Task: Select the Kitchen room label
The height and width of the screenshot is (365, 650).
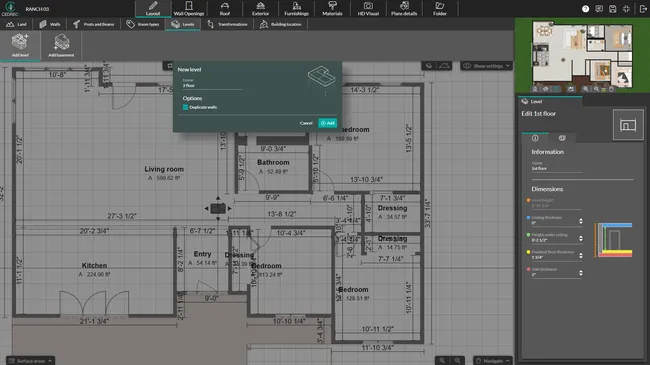Action: pos(94,265)
